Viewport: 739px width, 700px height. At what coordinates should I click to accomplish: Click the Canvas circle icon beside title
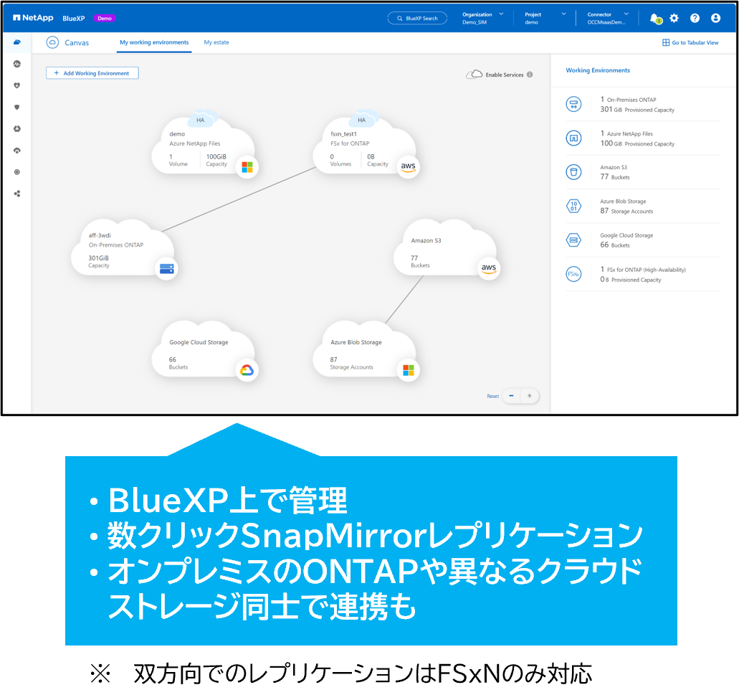click(x=52, y=42)
